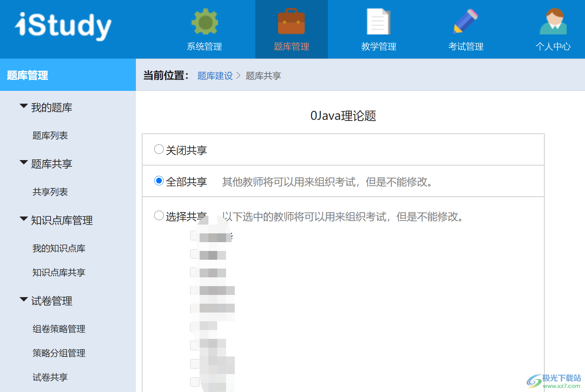Open 试卷共享 in the sidebar
The width and height of the screenshot is (585, 392).
tap(50, 377)
